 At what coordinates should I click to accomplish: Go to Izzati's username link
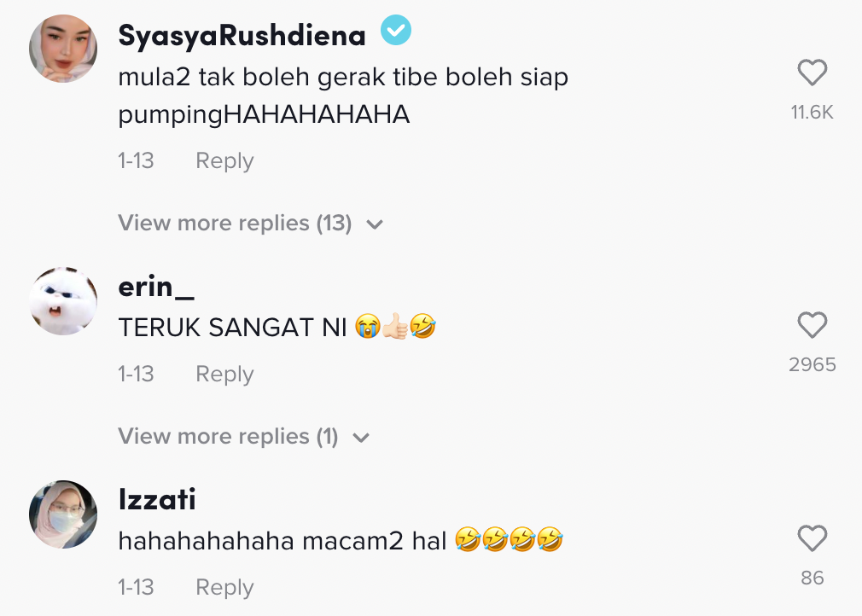[x=157, y=500]
